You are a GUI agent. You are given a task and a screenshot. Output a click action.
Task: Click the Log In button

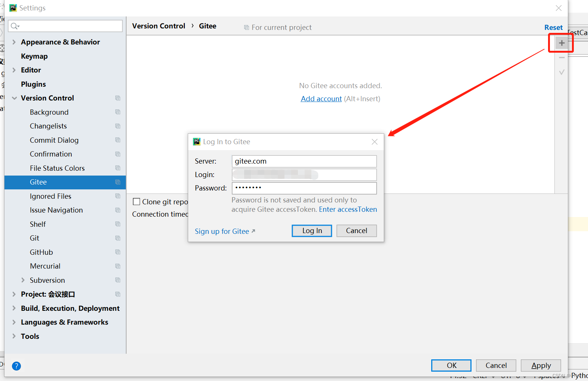(x=312, y=231)
